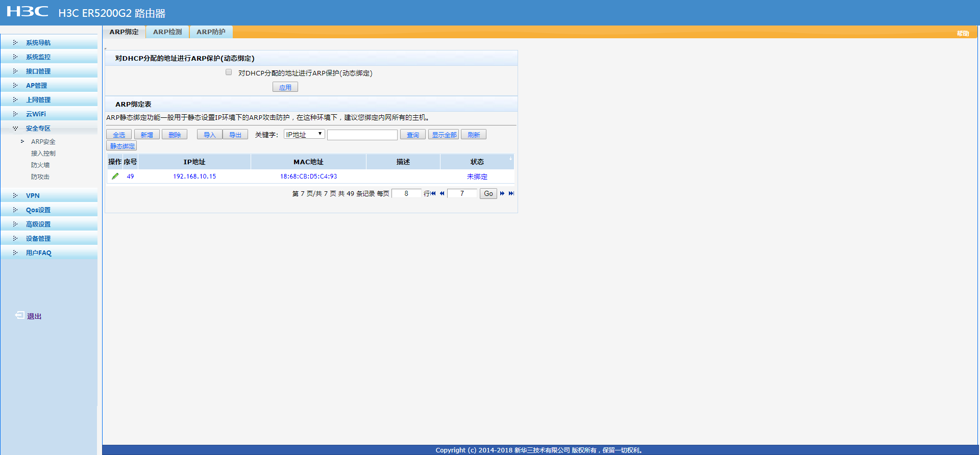Expand the 云WiFi menu section

tap(49, 114)
